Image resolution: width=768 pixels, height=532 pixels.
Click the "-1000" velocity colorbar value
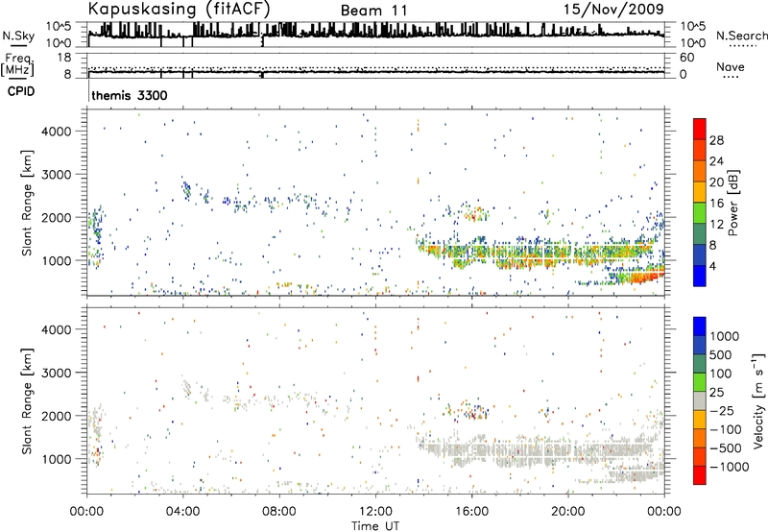tap(729, 467)
